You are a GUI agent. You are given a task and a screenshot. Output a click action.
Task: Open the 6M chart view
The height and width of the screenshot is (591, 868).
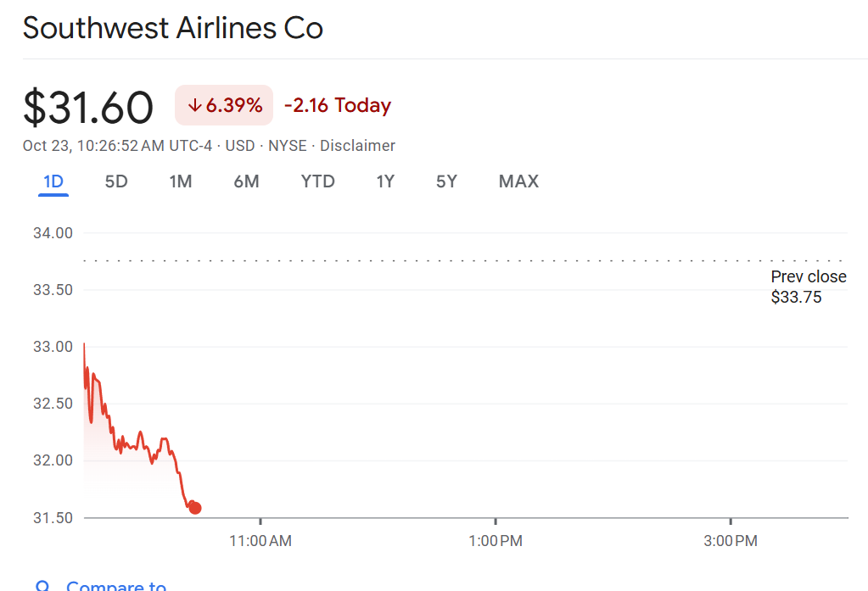click(x=246, y=181)
